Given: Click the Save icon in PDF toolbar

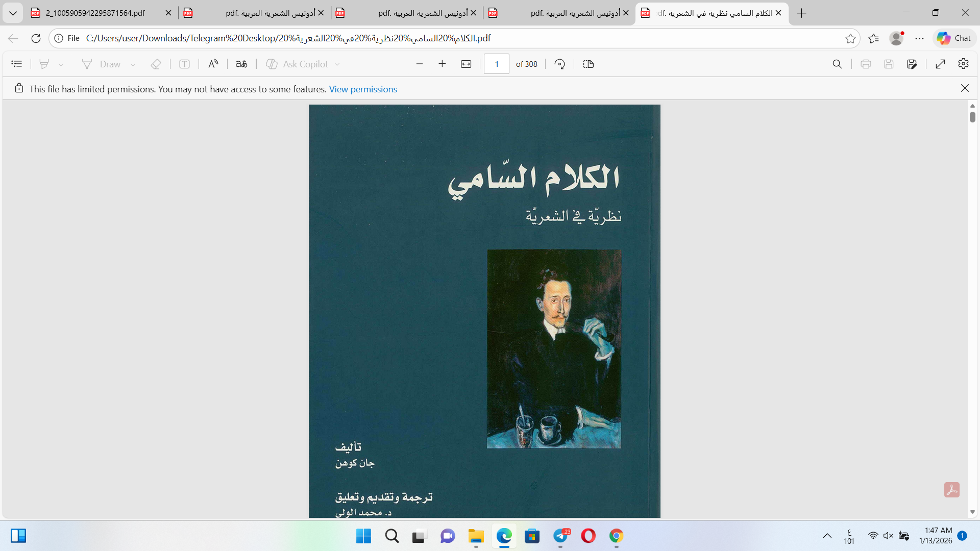Looking at the screenshot, I should pyautogui.click(x=889, y=64).
